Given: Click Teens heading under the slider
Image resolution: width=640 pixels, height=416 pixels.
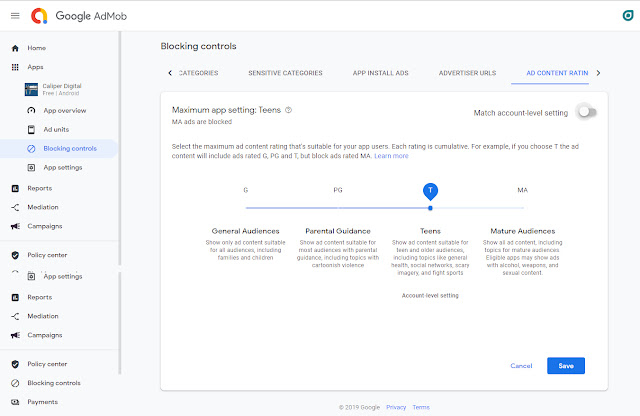Looking at the screenshot, I should tap(430, 231).
